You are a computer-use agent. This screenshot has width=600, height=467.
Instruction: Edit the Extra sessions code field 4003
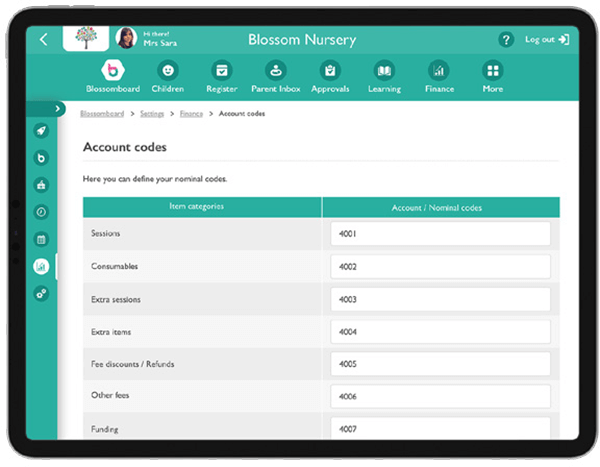[440, 299]
